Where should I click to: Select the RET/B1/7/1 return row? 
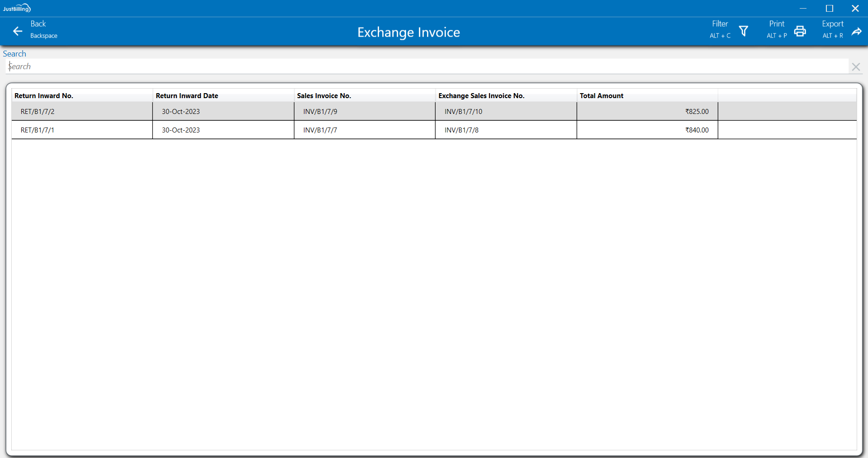(38, 130)
